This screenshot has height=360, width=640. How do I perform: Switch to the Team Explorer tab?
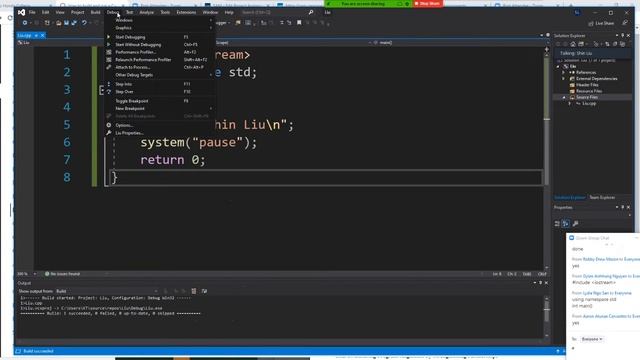(602, 198)
